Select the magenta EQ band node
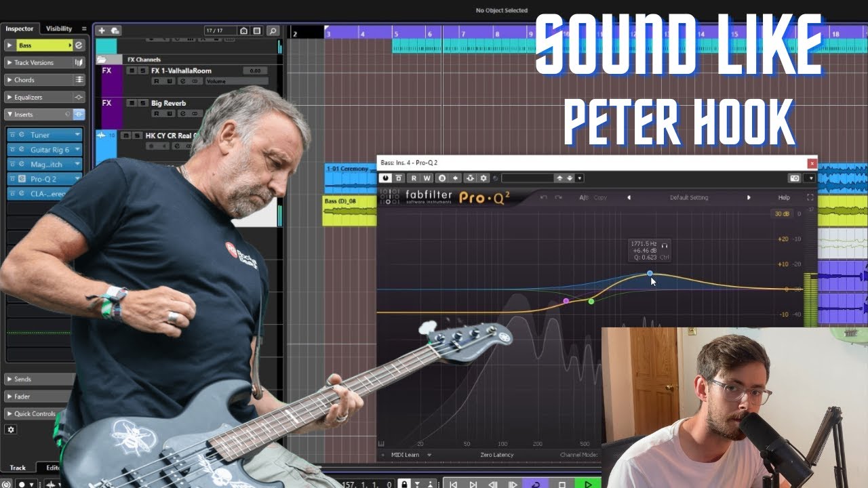868x488 pixels. pyautogui.click(x=566, y=301)
